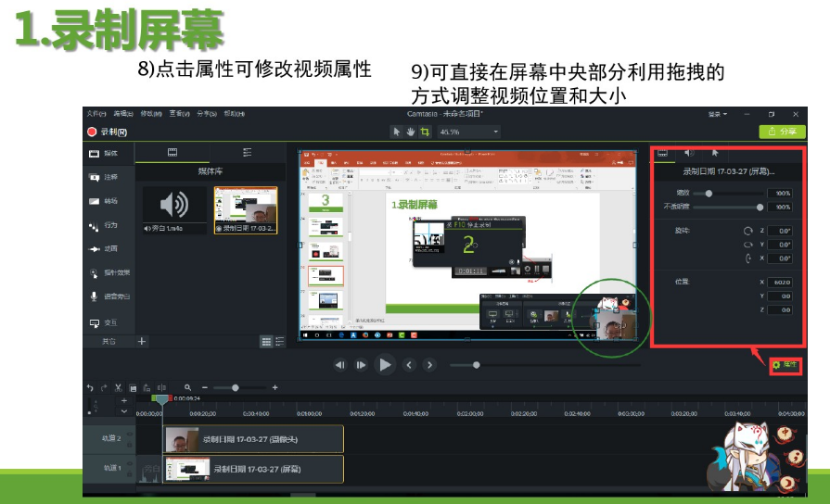Open the Cursor Effects panel in sidebar
The height and width of the screenshot is (504, 830).
[x=109, y=273]
